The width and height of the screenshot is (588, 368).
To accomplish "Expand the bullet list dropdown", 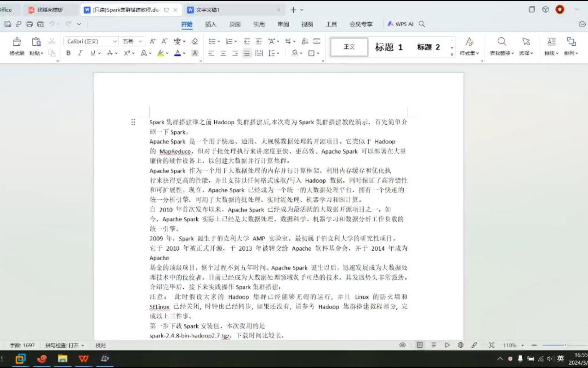I will pos(219,42).
